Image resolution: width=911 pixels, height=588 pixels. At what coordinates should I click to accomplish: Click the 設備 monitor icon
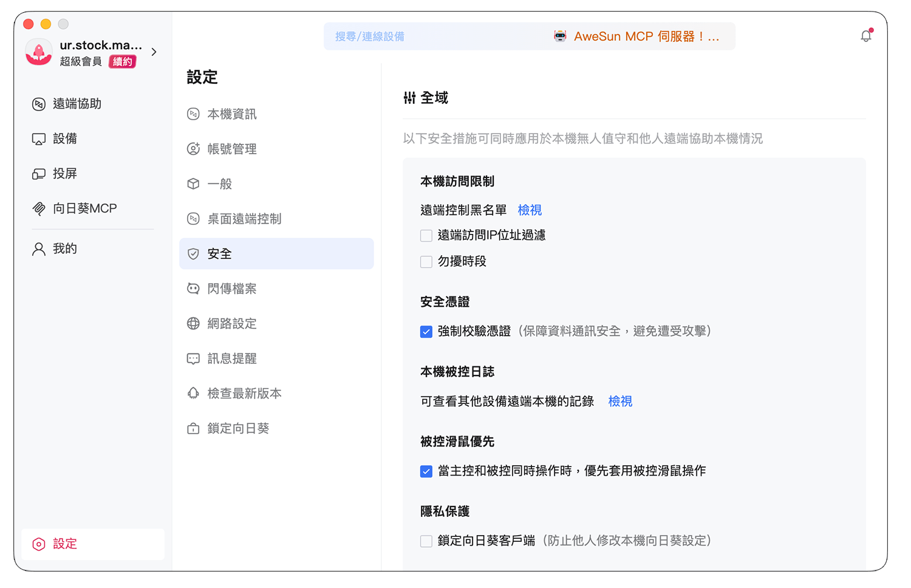[x=39, y=139]
